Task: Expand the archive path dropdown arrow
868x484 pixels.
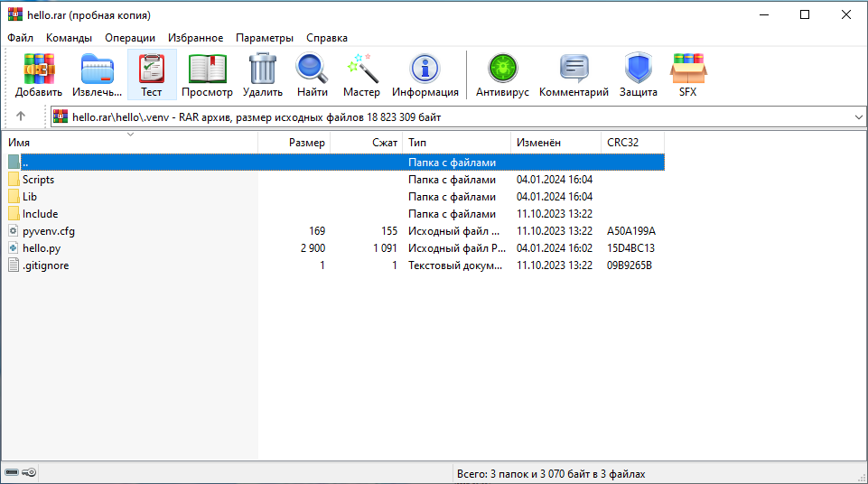Action: pyautogui.click(x=857, y=117)
